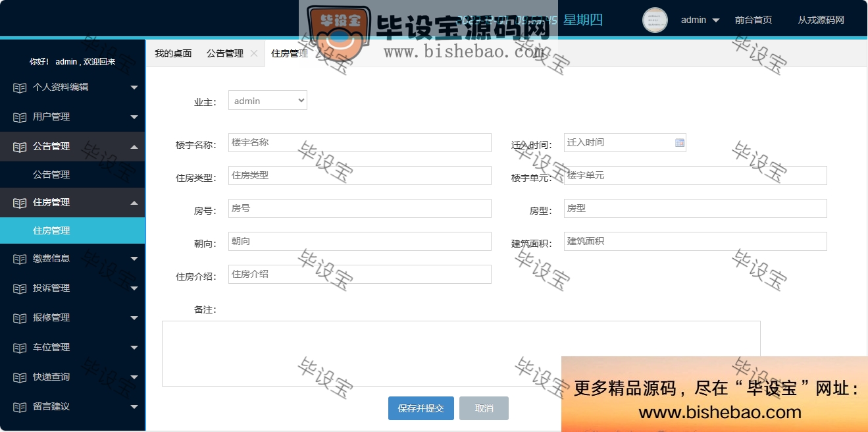The image size is (868, 432).
Task: Open the 报修管理 sidebar menu
Action: click(72, 317)
